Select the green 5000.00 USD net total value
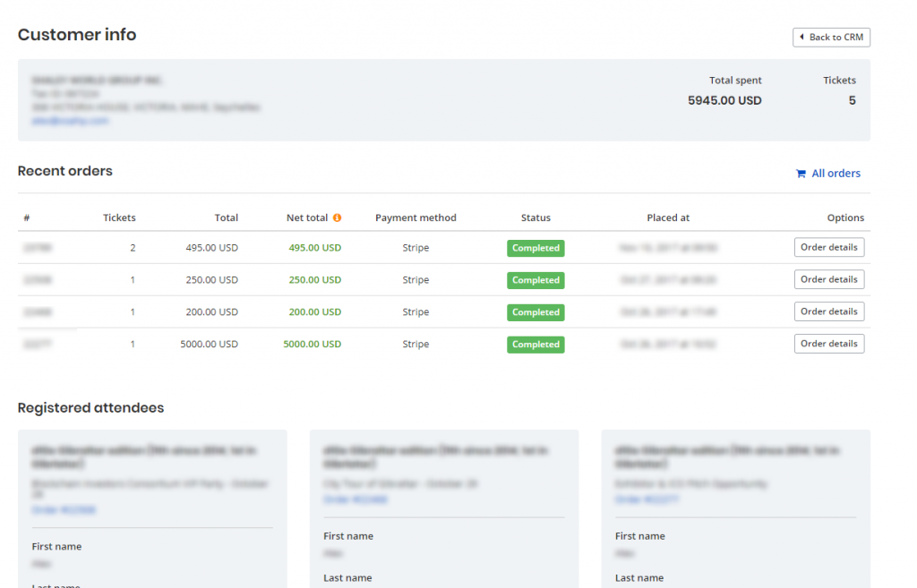Screen dimensions: 917x588 (x=313, y=345)
